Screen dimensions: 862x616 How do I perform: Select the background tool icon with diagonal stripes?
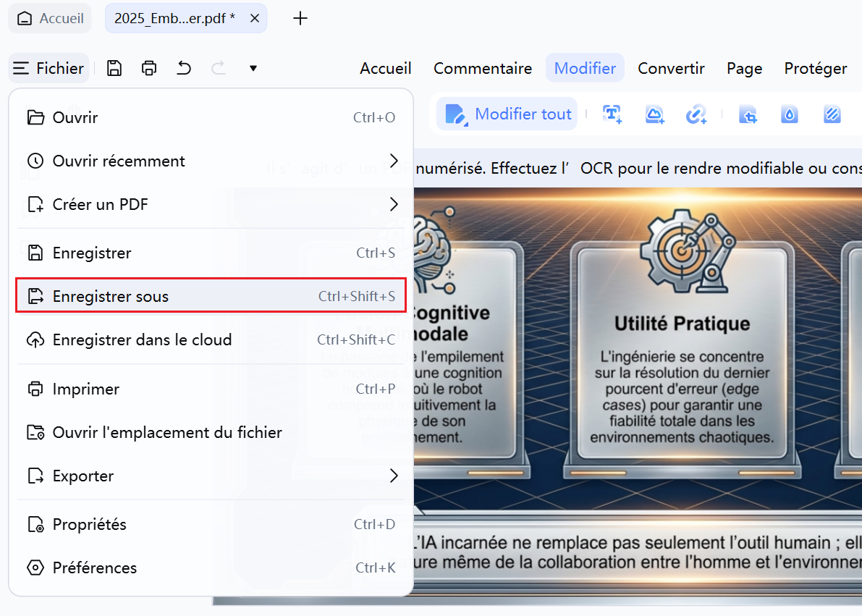point(832,114)
